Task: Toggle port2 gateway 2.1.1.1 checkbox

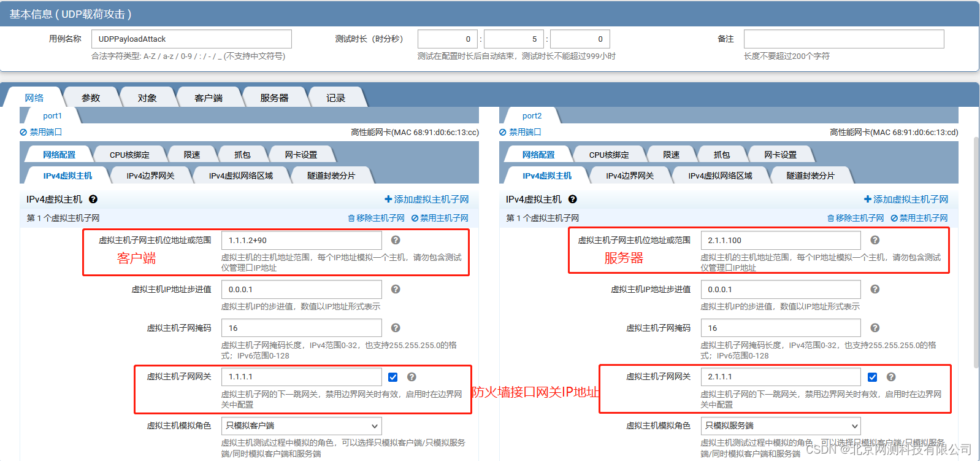Action: pyautogui.click(x=873, y=377)
